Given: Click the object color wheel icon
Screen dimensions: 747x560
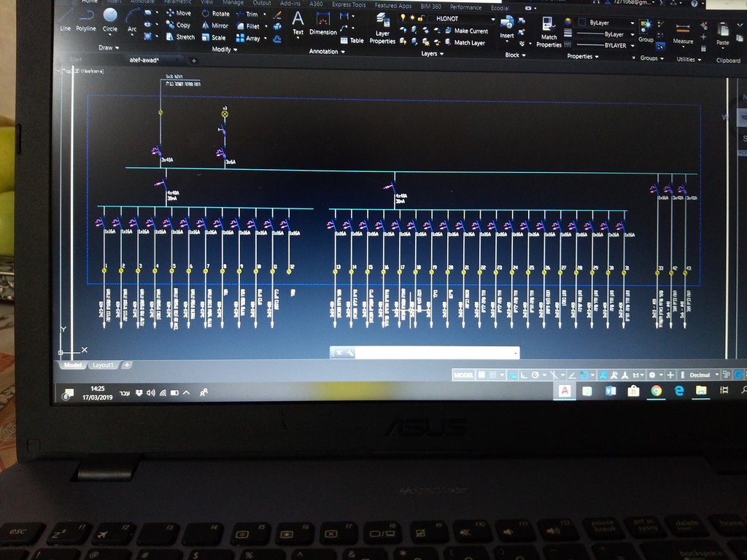Looking at the screenshot, I should (568, 21).
